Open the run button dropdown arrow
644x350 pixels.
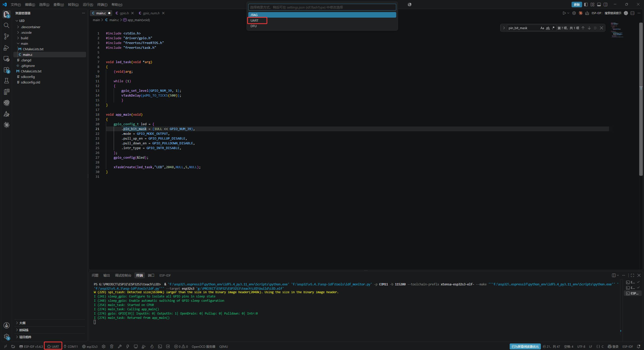click(568, 13)
